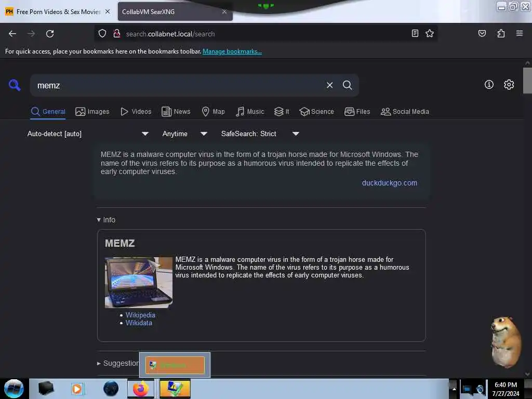532x399 pixels.
Task: Click the hamster desktop mascot
Action: (x=506, y=342)
